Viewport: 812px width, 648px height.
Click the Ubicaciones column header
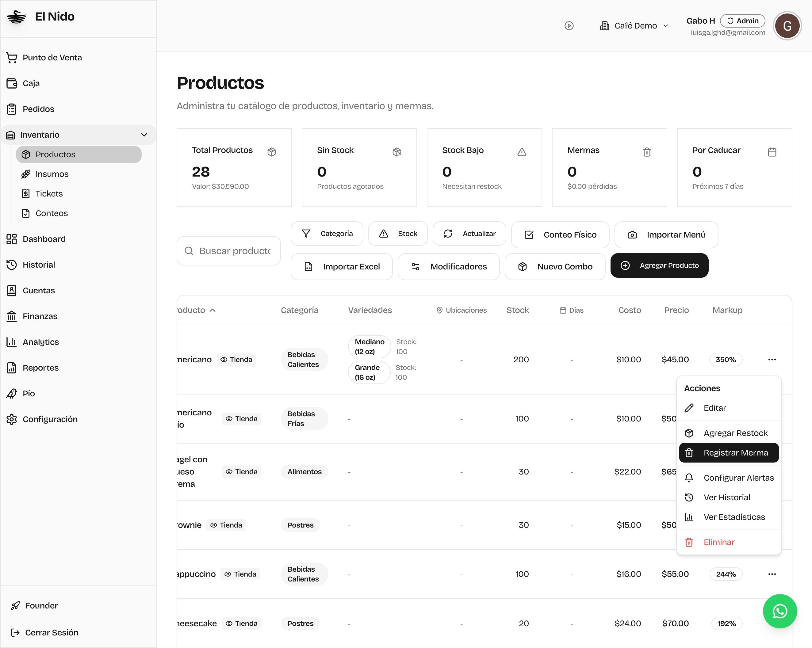click(x=462, y=310)
